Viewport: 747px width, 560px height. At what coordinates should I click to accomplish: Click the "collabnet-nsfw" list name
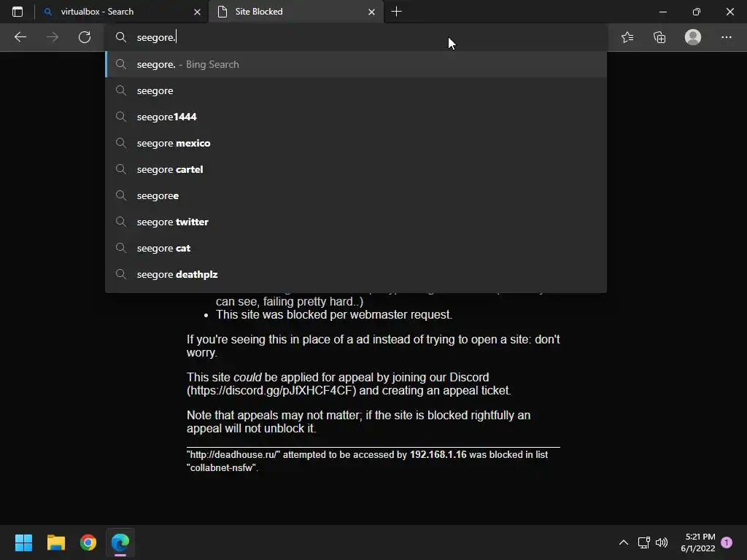222,468
